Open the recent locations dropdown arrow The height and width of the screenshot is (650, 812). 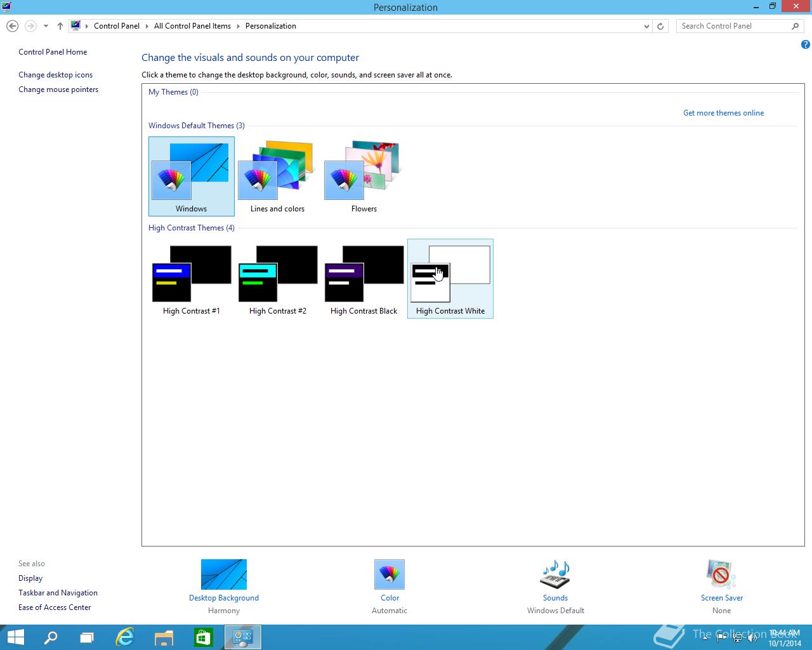click(46, 26)
